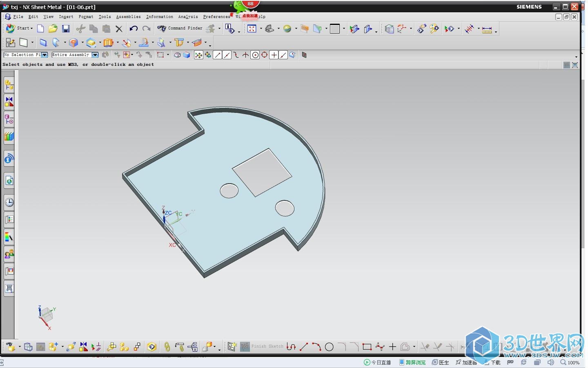Viewport: 588px width, 368px height.
Task: Click the Command Finder button
Action: pyautogui.click(x=180, y=28)
